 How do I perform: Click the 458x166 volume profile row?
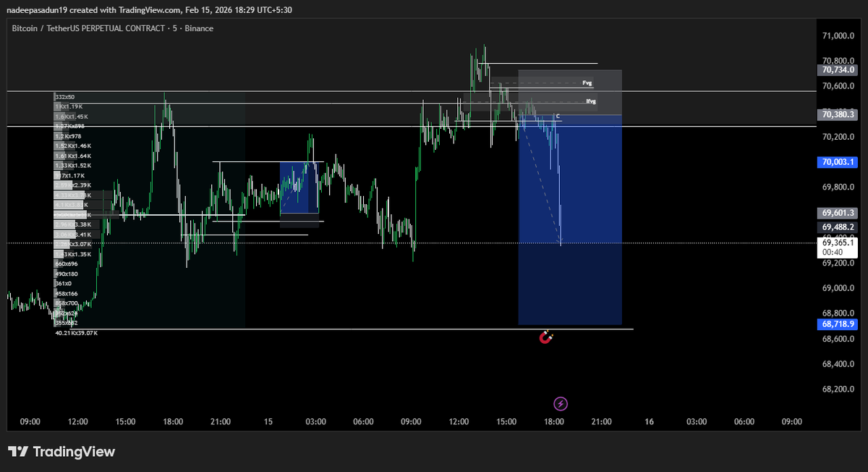(x=66, y=293)
